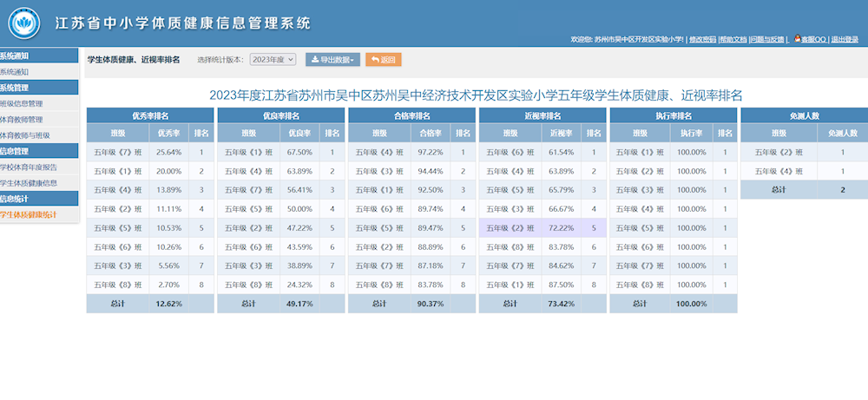Viewport: 868px width, 400px height.
Task: Open the 帮助文档 help link
Action: click(733, 39)
